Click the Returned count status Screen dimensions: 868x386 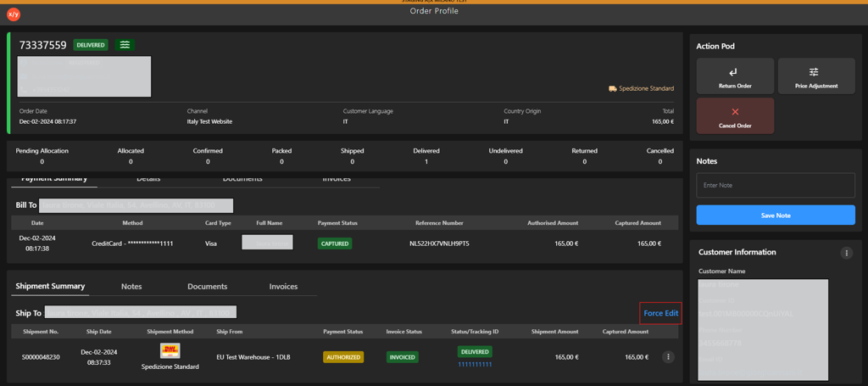point(585,156)
